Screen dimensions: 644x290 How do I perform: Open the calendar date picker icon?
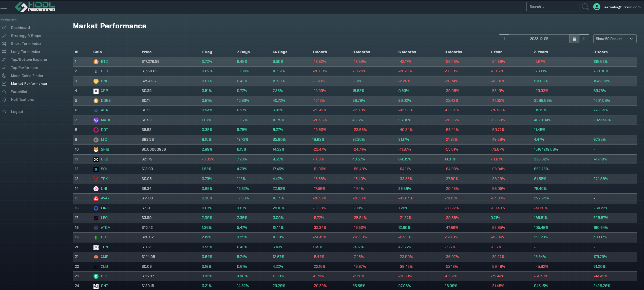point(574,39)
